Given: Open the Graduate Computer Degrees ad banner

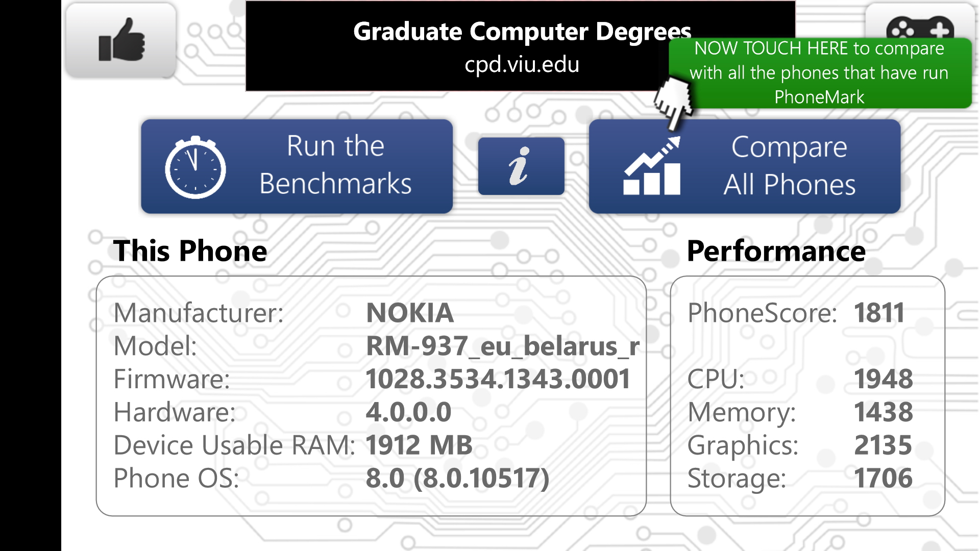Looking at the screenshot, I should (521, 46).
